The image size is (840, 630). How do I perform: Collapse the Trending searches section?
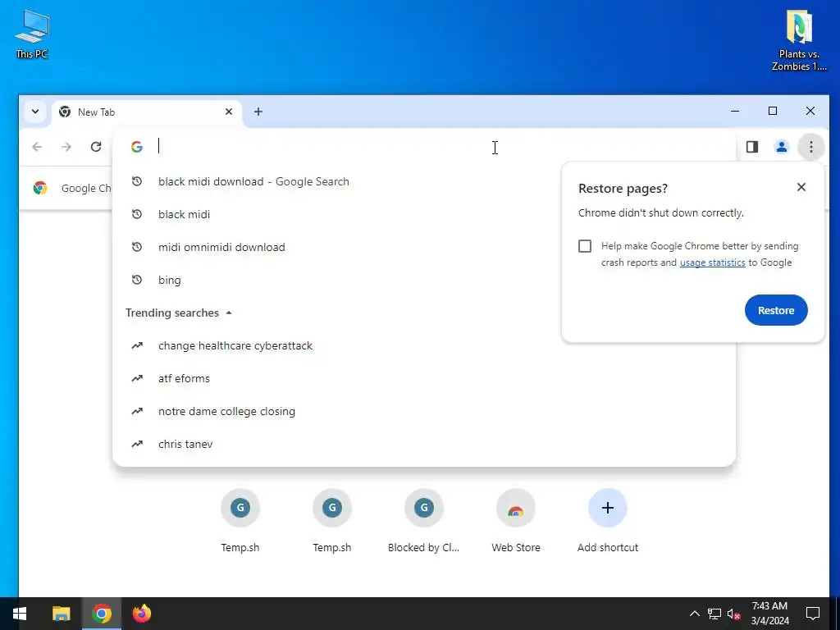click(229, 313)
